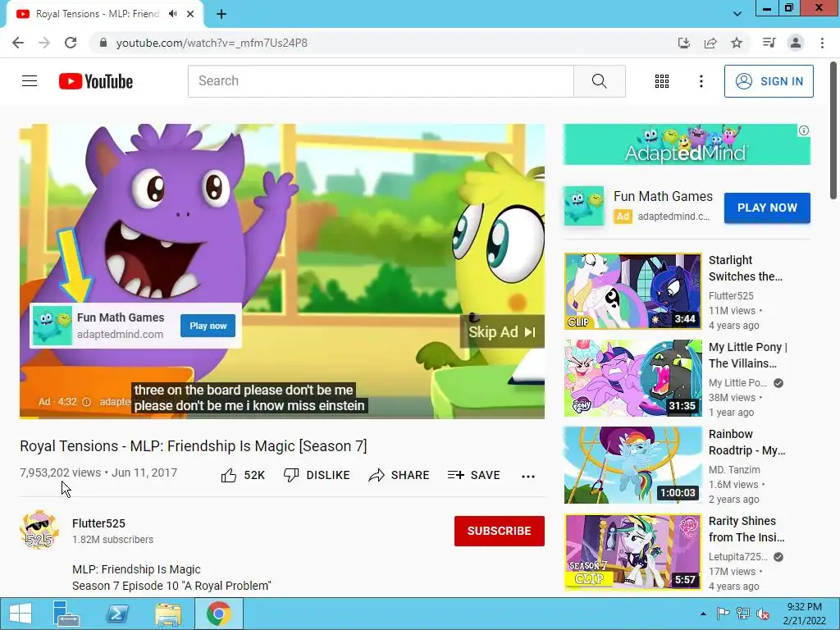Open the Rainbow Roadtrip 1:00:03 thumbnail
Viewport: 840px width, 630px height.
[632, 465]
